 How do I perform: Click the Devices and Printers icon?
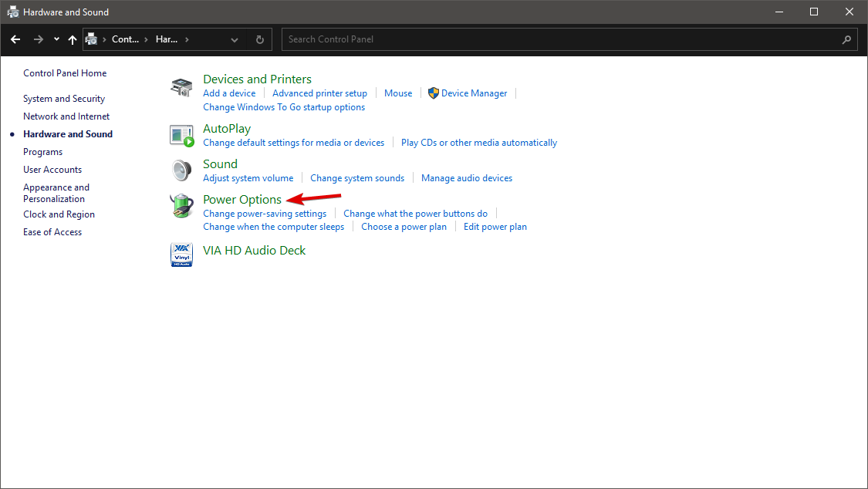click(x=181, y=87)
